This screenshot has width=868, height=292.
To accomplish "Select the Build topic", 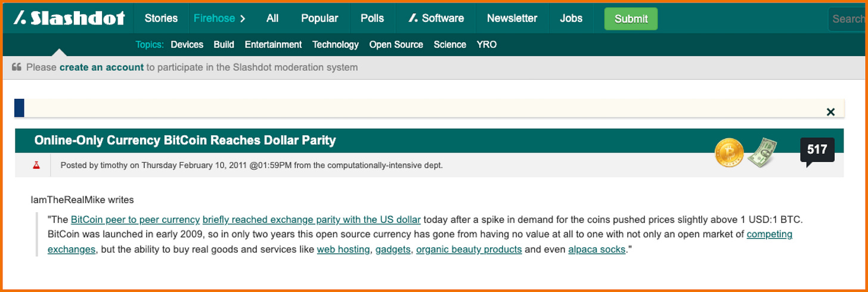I will pos(224,45).
